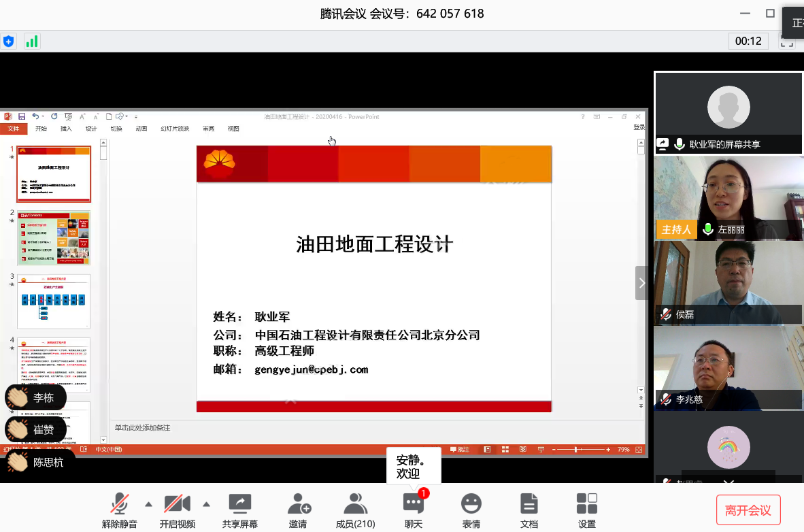Expand video options arrow beside camera
The image size is (804, 532).
point(206,504)
